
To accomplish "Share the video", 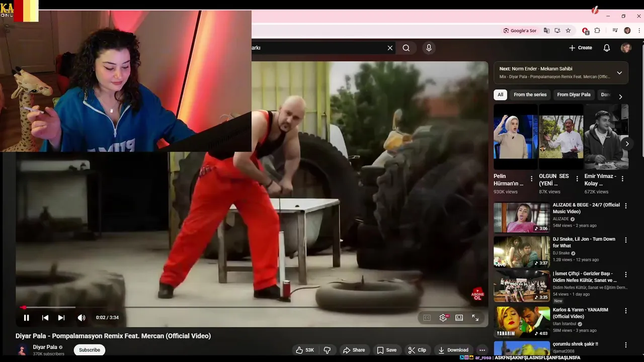I will pyautogui.click(x=354, y=350).
